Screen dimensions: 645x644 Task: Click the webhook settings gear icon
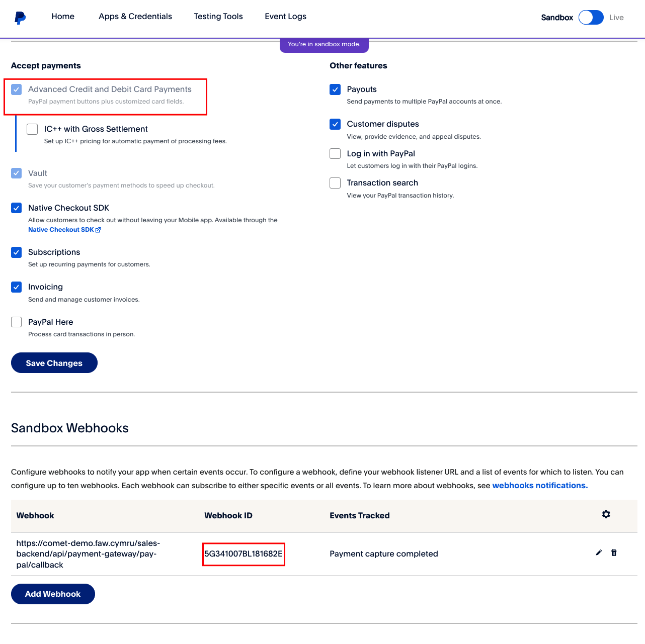click(606, 514)
